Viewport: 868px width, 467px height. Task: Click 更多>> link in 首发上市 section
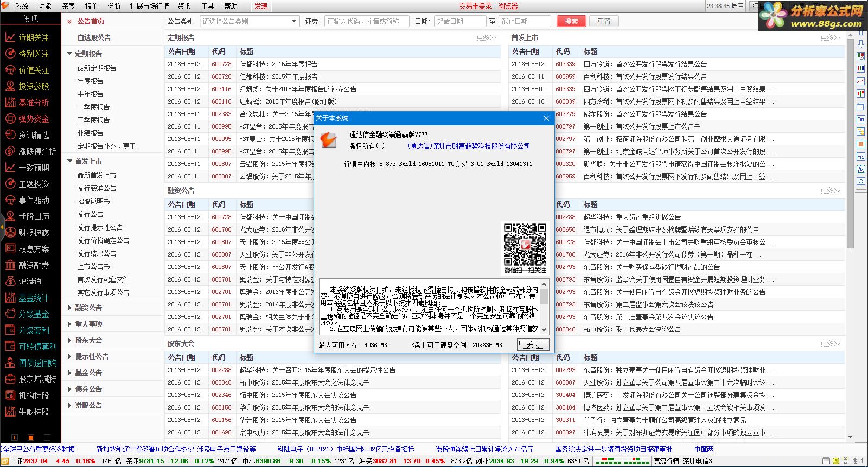(830, 37)
